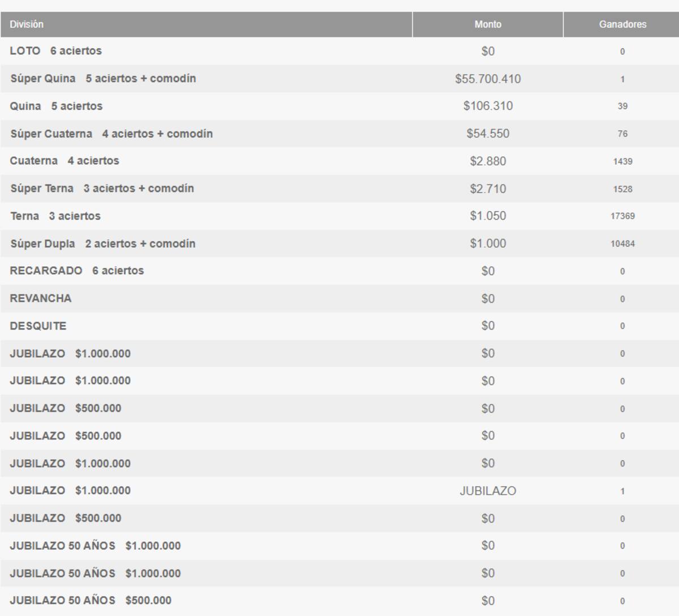Click the Ganadores column header
This screenshot has height=616, width=679.
622,24
